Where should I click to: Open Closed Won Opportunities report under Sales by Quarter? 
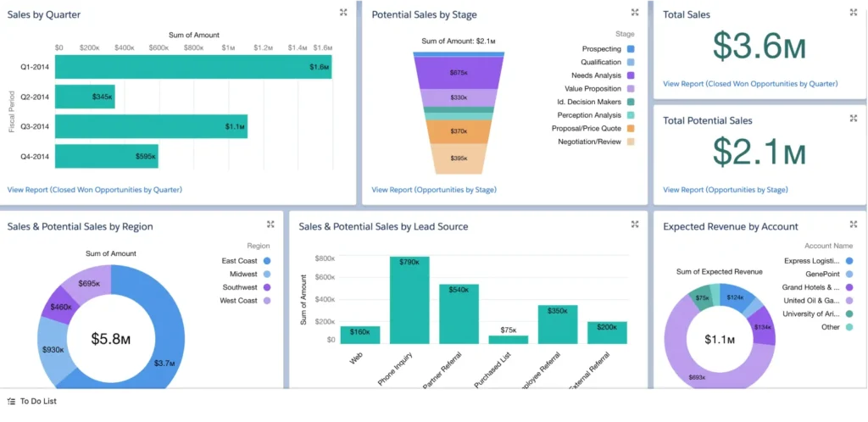coord(94,190)
